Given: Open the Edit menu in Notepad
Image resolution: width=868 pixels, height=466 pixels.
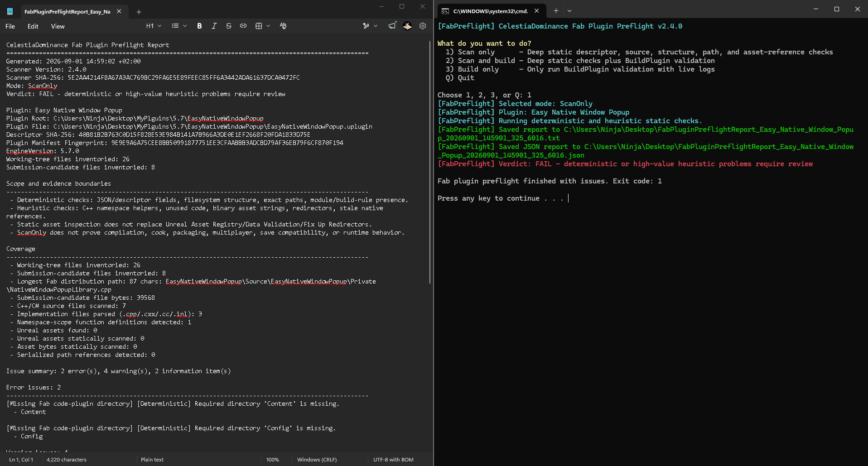Looking at the screenshot, I should pos(33,26).
